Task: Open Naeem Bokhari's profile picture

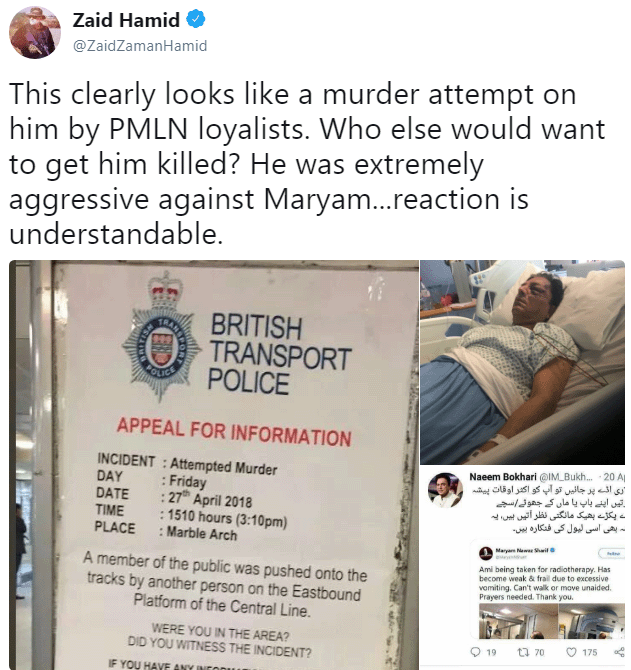Action: 445,490
